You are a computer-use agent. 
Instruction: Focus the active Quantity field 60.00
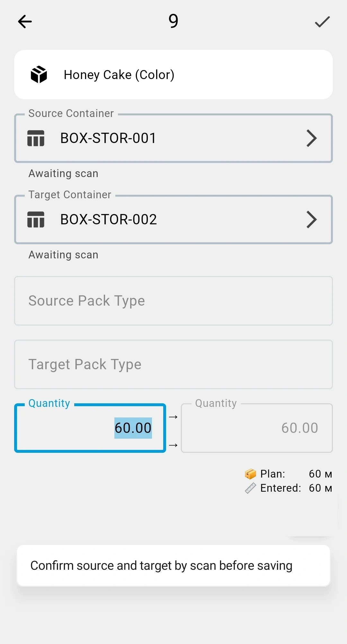point(90,428)
